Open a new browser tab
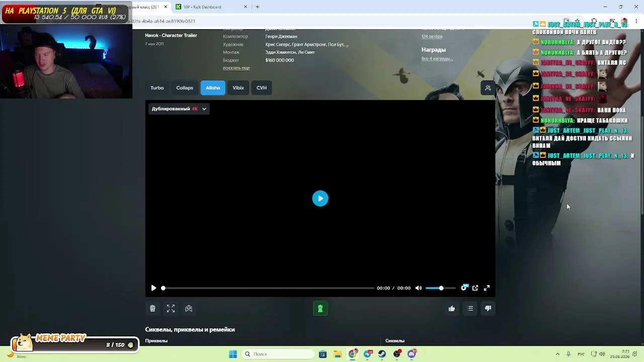Screen dimensions: 644x362 [258, 7]
